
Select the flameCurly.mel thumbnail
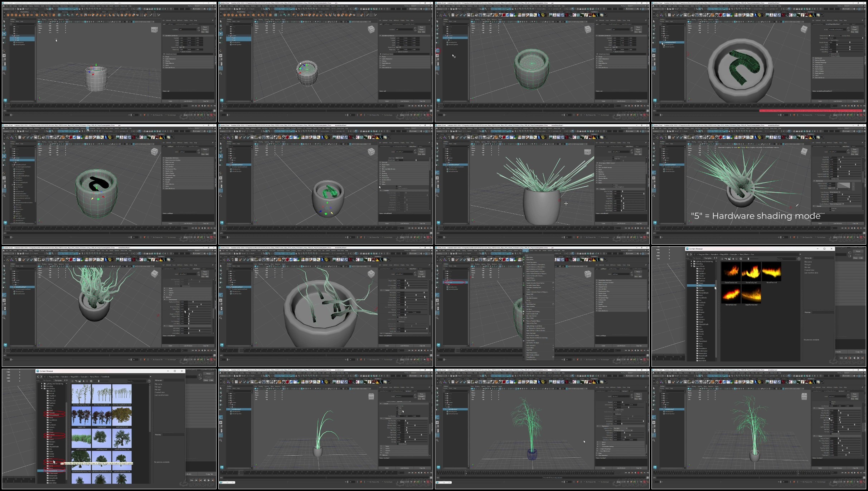pyautogui.click(x=751, y=271)
